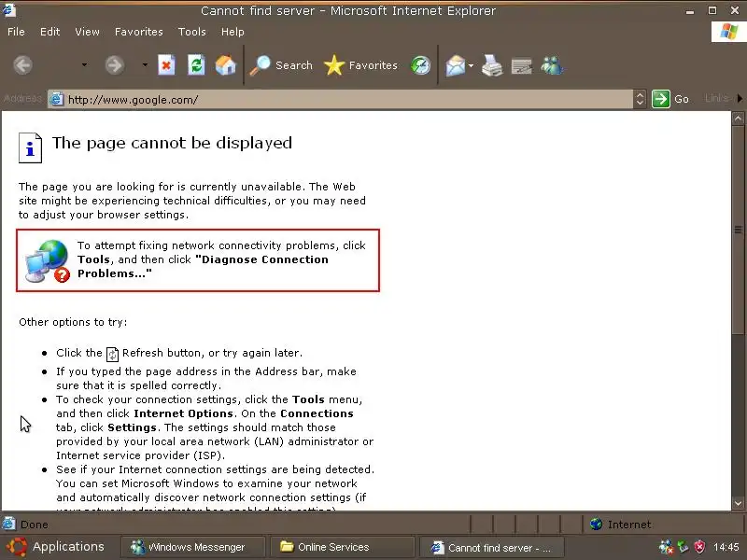Open the View menu

87,32
